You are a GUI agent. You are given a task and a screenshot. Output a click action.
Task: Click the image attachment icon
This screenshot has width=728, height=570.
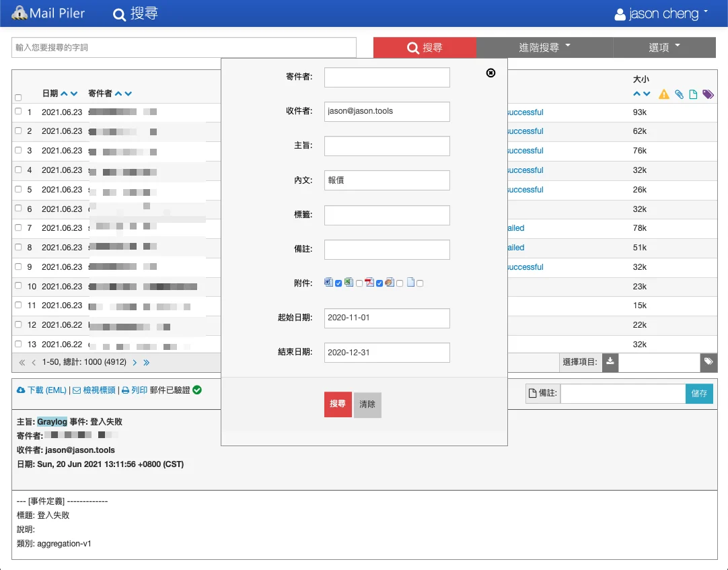point(390,282)
